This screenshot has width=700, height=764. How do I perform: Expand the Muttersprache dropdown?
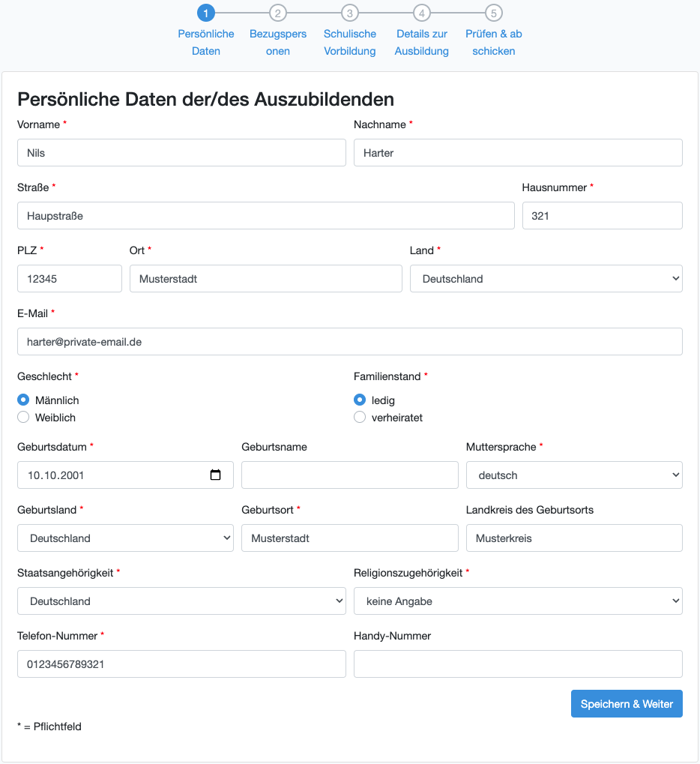(574, 475)
